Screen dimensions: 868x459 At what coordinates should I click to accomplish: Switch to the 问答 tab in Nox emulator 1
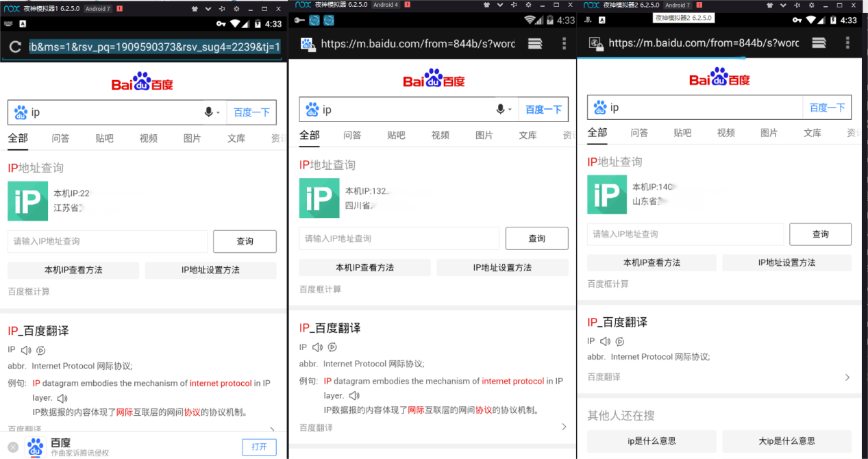(x=60, y=138)
